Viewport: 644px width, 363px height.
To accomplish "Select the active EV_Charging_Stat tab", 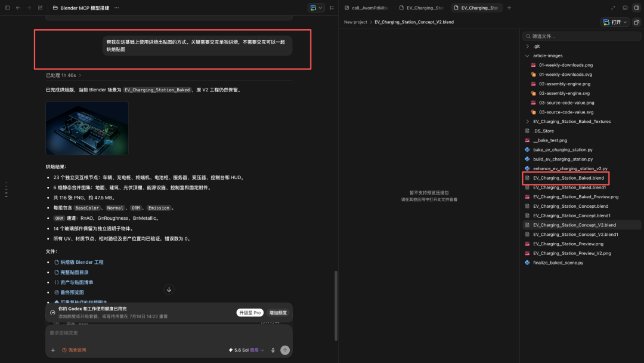I will point(476,8).
